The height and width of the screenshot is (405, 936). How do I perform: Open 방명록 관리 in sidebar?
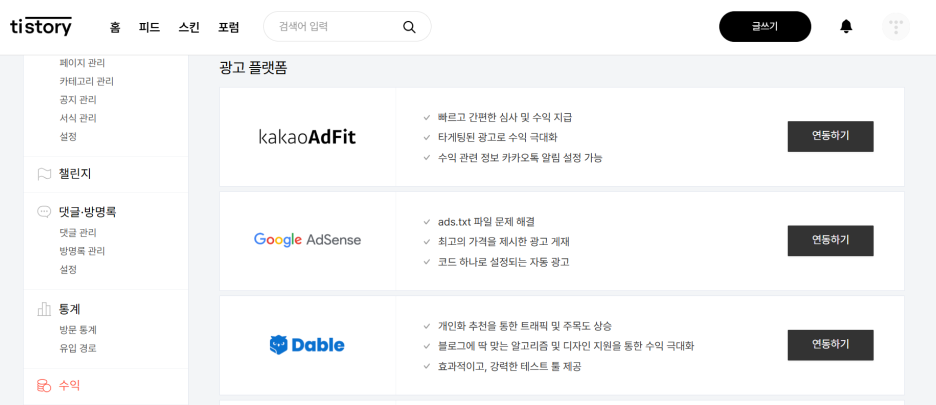(82, 251)
